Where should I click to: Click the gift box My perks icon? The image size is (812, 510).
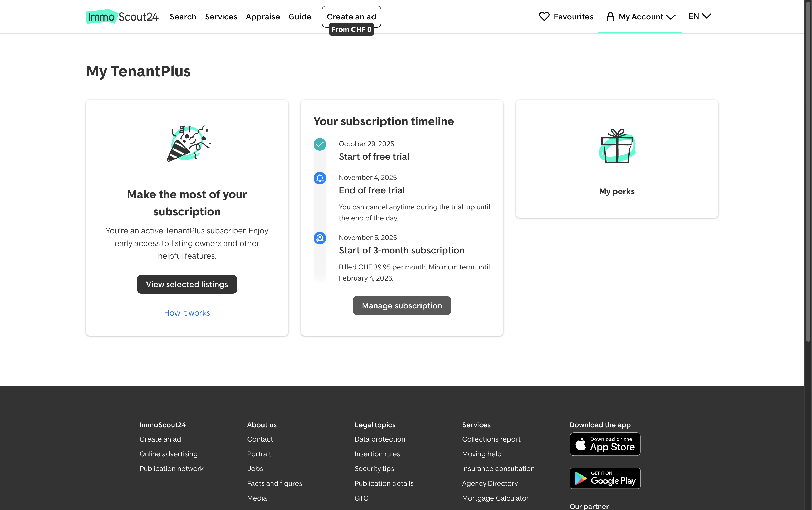[x=617, y=146]
